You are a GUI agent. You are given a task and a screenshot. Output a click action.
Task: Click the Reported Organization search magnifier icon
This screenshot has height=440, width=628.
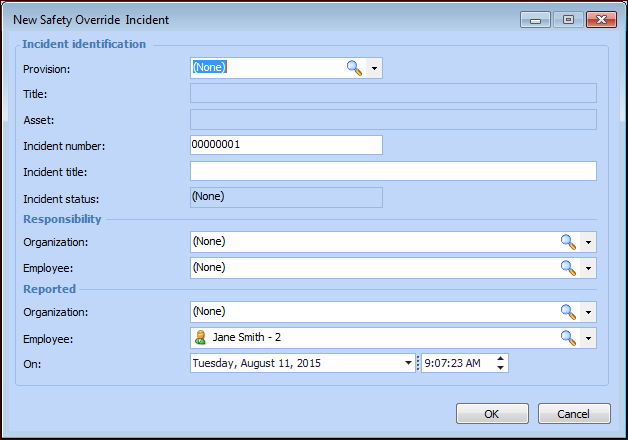(x=567, y=312)
